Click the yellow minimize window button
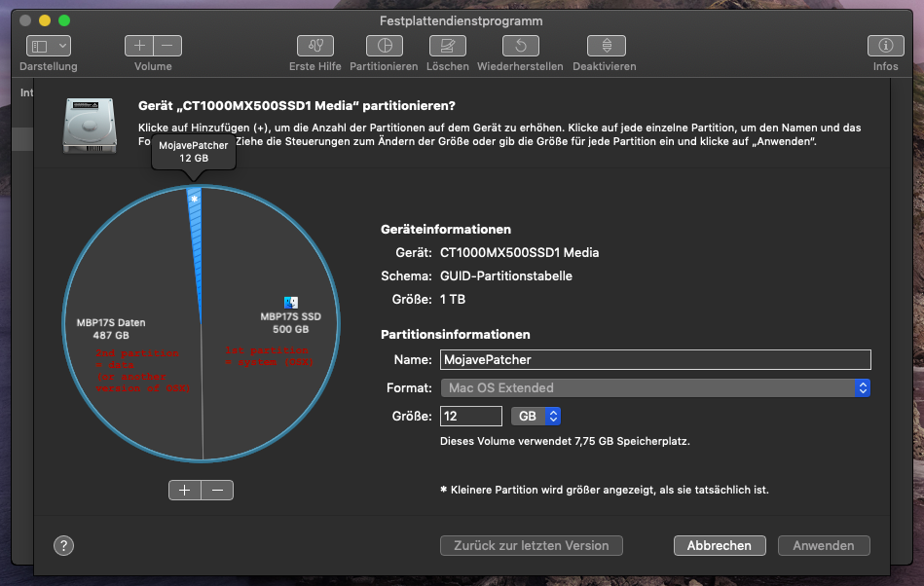 [x=45, y=20]
